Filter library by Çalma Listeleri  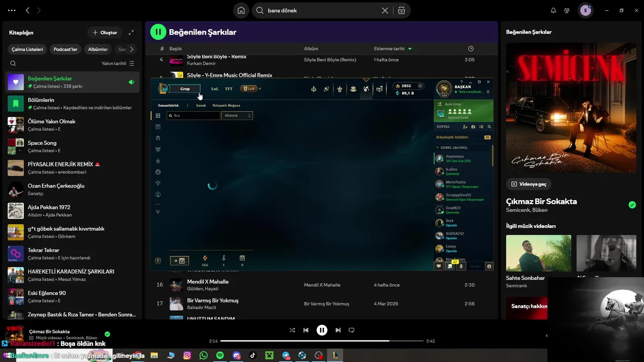click(x=28, y=49)
